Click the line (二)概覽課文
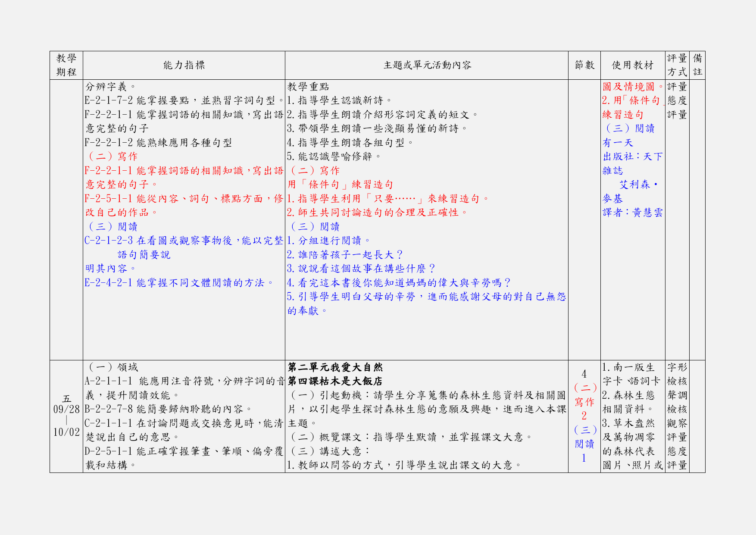This screenshot has height=535, width=756. (x=410, y=437)
